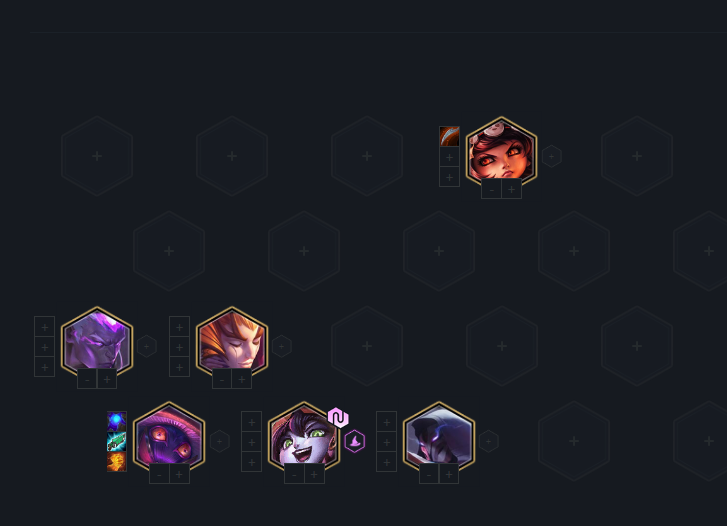Decrease star level of the purple stone champion
Screen dimensions: 727x526
pyautogui.click(x=87, y=379)
